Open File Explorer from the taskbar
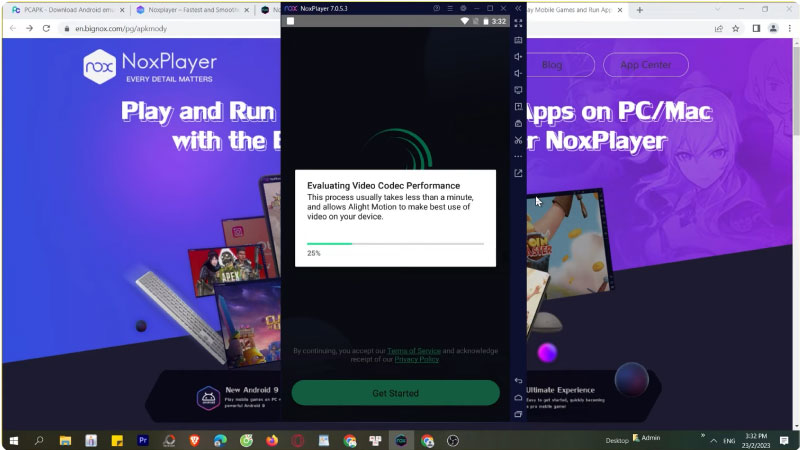Image resolution: width=800 pixels, height=450 pixels. click(x=65, y=440)
